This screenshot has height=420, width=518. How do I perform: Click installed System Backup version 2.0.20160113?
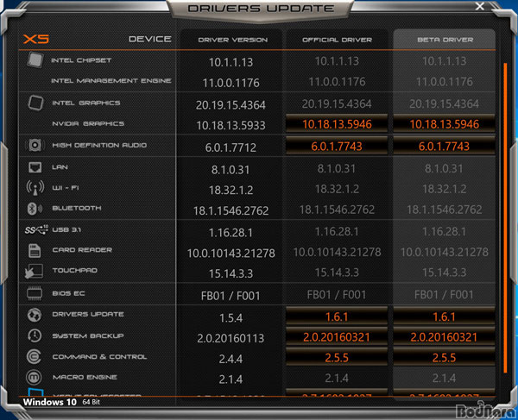click(231, 338)
